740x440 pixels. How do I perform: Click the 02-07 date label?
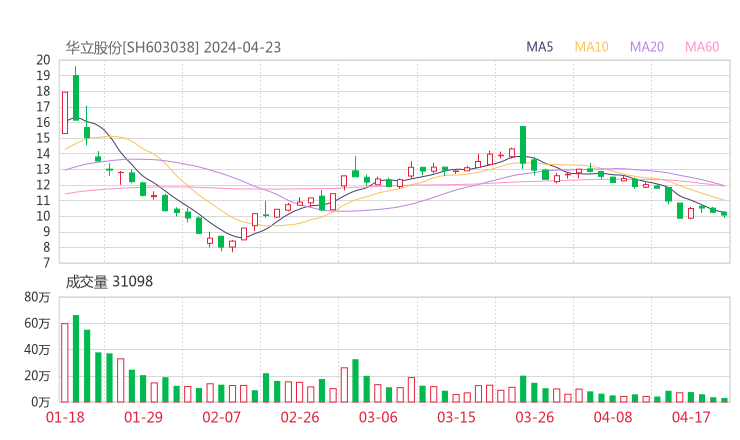[221, 417]
